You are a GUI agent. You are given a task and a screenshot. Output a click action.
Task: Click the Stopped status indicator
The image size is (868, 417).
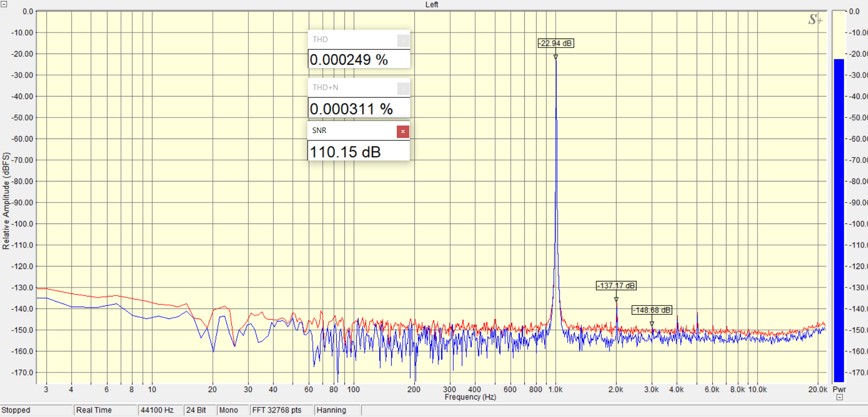point(16,410)
